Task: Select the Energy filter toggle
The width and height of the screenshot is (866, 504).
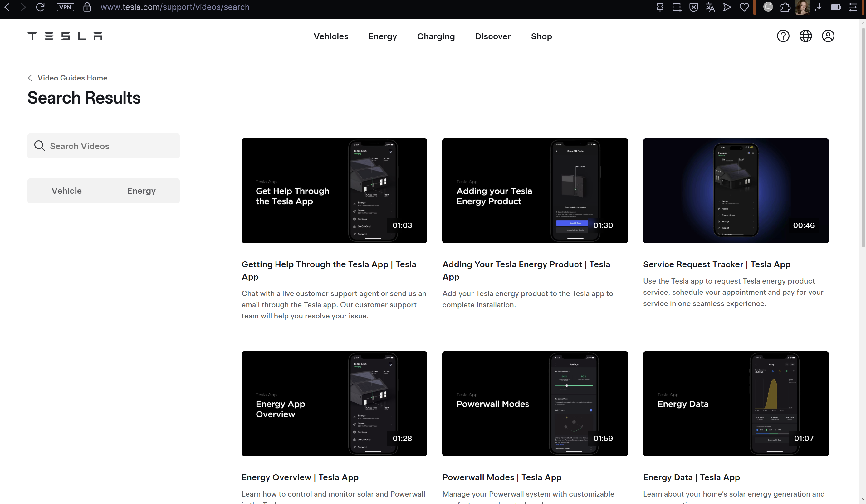Action: (141, 191)
